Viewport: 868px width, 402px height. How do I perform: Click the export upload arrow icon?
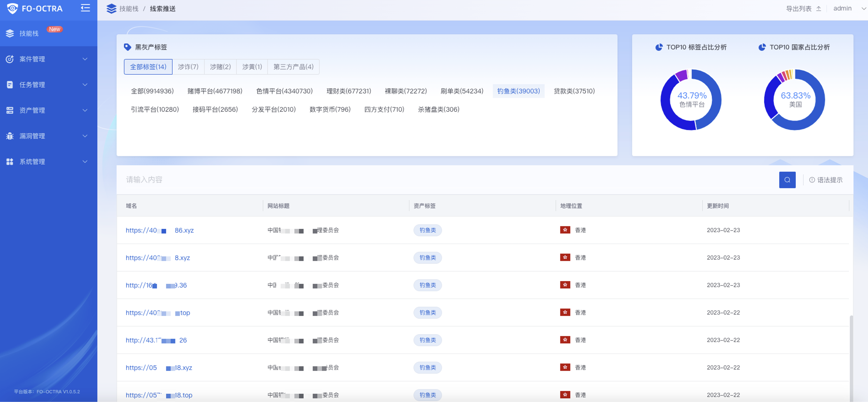(819, 8)
